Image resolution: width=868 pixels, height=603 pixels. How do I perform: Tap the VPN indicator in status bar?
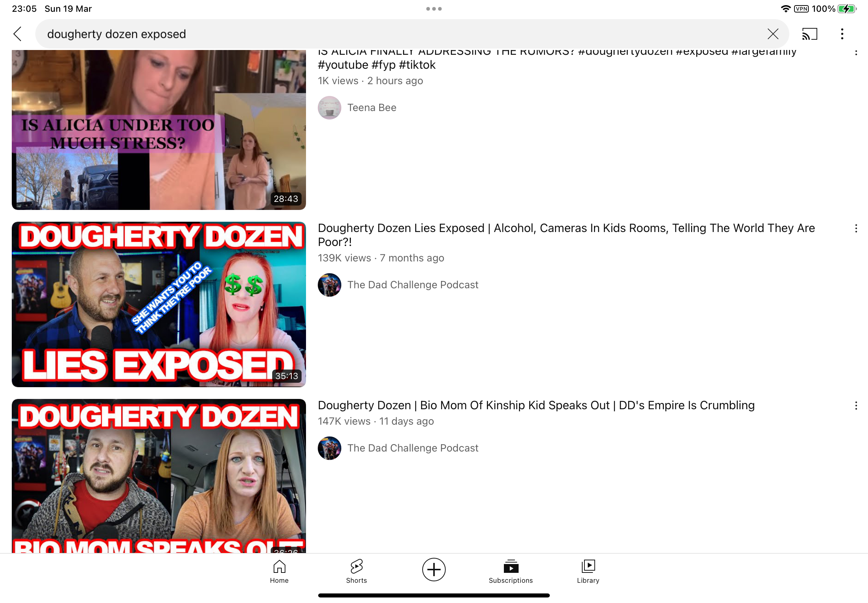(801, 9)
